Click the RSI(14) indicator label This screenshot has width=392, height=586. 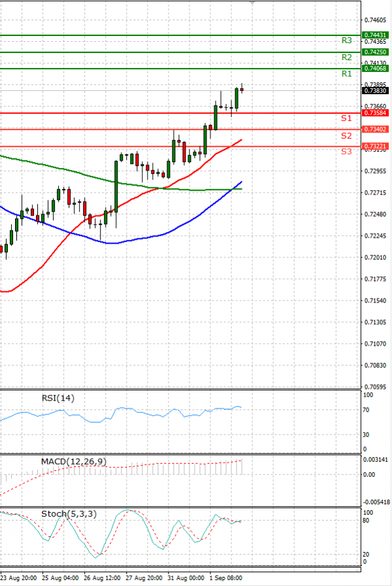pyautogui.click(x=58, y=398)
